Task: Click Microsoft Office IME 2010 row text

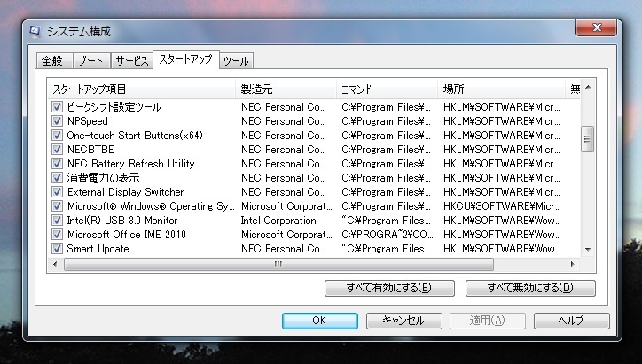Action: (x=127, y=235)
